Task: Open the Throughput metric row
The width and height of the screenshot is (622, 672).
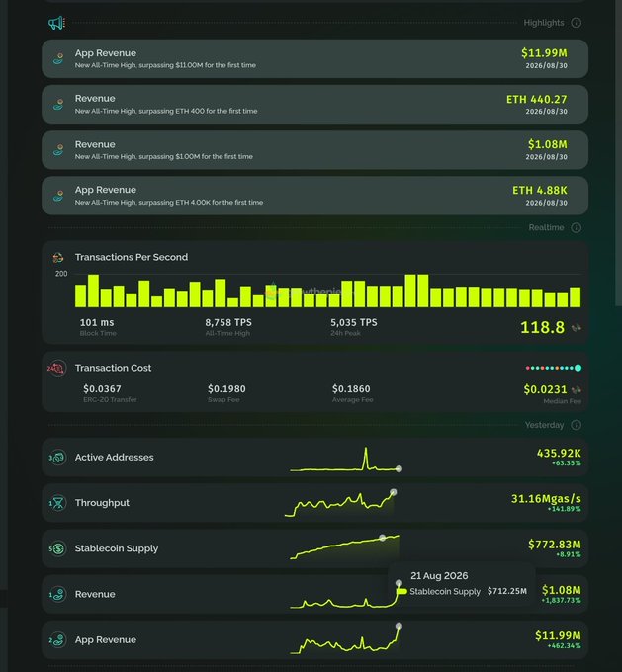Action: click(x=314, y=503)
